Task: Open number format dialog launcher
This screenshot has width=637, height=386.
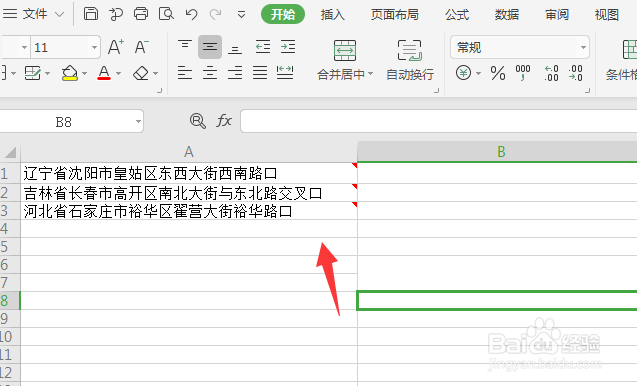Action: pyautogui.click(x=587, y=91)
